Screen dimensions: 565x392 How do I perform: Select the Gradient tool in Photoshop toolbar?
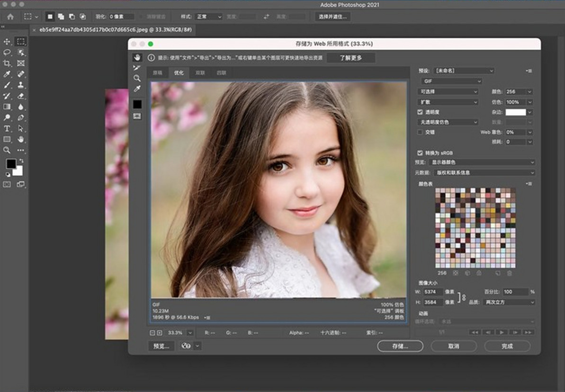point(7,107)
